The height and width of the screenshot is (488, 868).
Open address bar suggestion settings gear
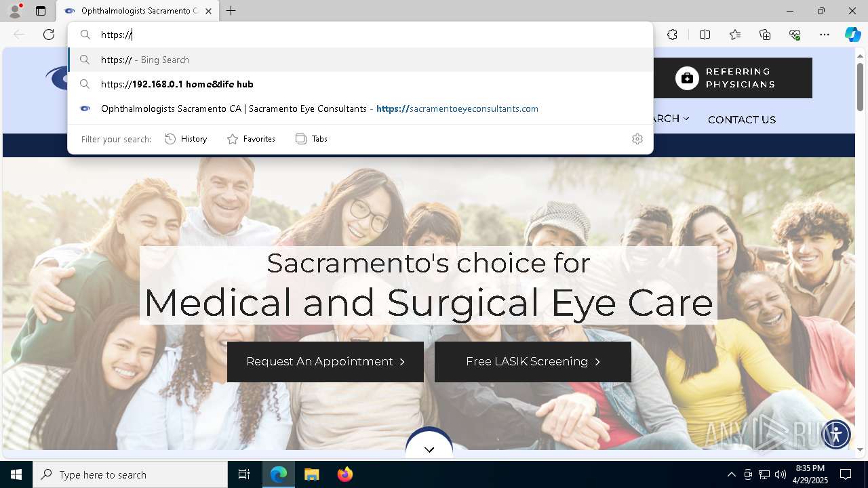tap(637, 138)
